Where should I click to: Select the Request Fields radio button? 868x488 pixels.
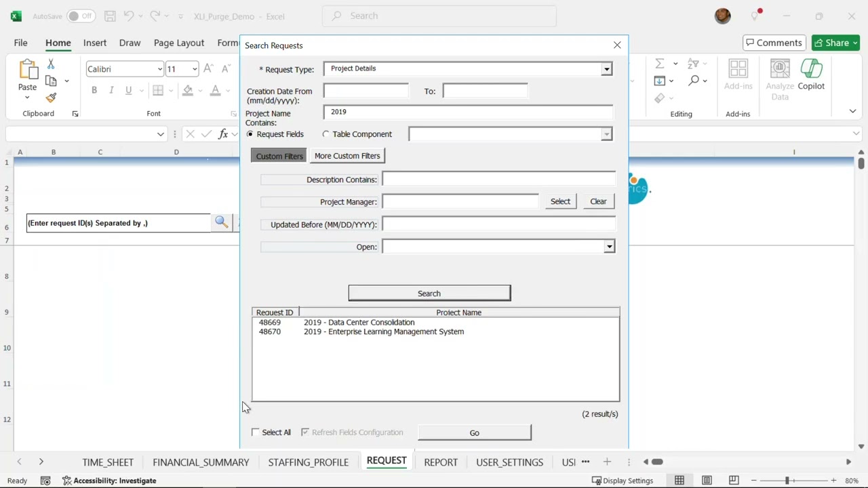pyautogui.click(x=250, y=134)
